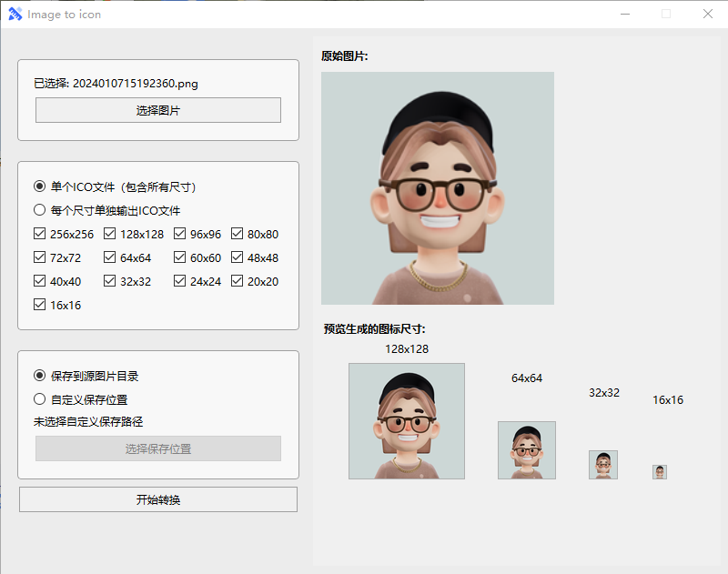Click the Image to icon app icon

15,15
